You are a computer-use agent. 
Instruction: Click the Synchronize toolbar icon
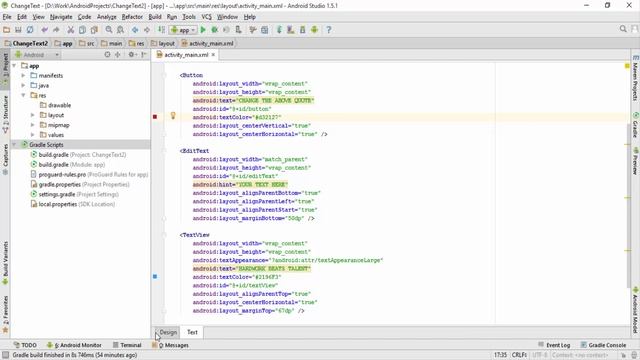click(x=30, y=30)
